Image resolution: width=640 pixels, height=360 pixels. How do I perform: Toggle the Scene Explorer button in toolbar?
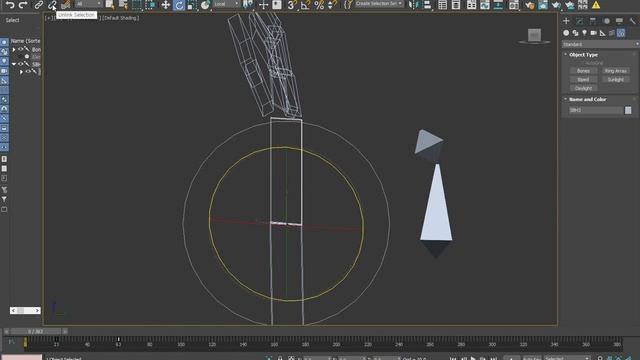pyautogui.click(x=442, y=5)
